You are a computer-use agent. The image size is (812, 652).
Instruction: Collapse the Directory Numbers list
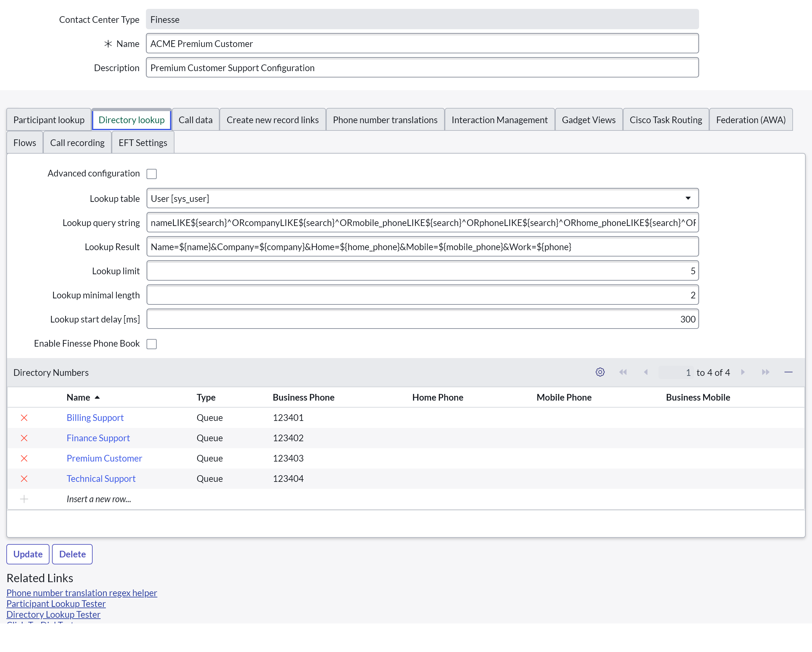pos(788,372)
